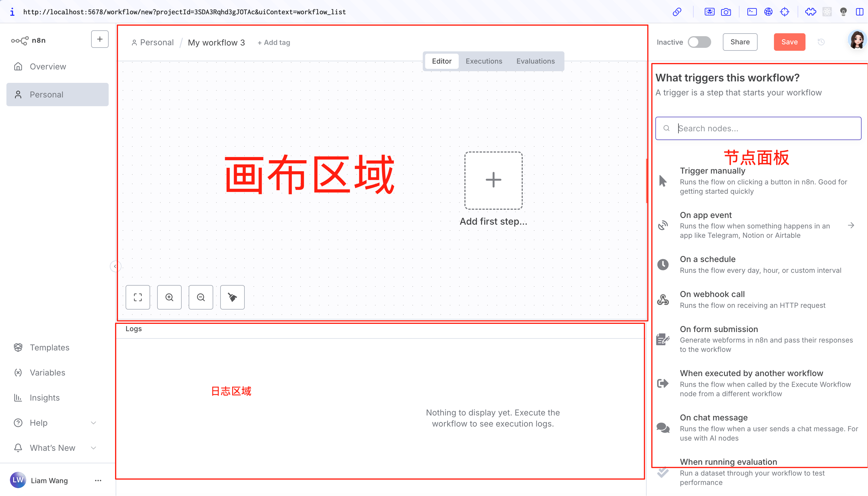Click the plus button in sidebar header
Screen dimensions: 868x496
(100, 39)
